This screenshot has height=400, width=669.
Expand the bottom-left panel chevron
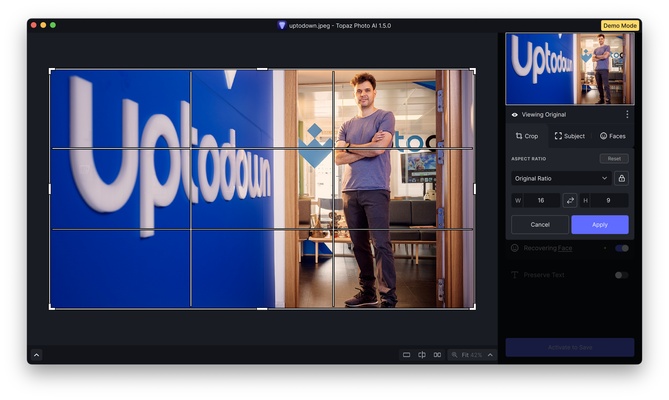36,355
